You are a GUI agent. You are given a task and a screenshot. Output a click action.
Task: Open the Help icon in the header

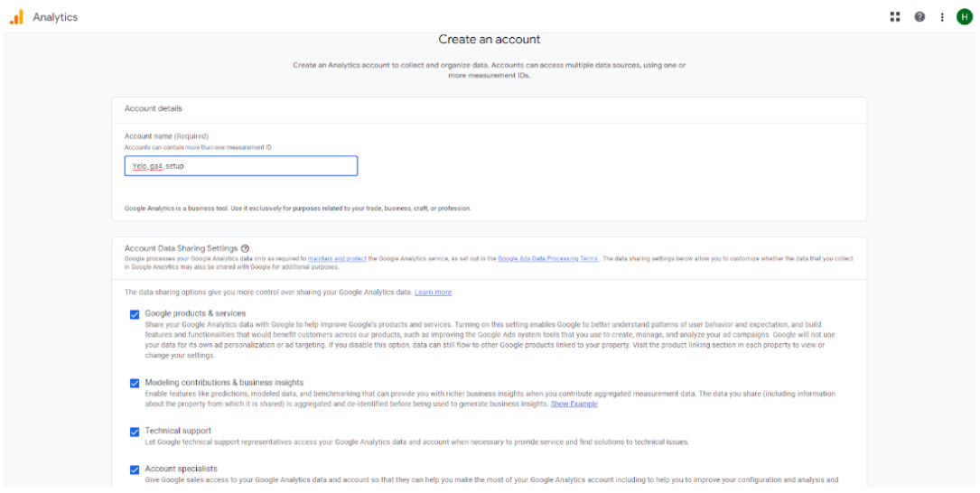[x=919, y=17]
